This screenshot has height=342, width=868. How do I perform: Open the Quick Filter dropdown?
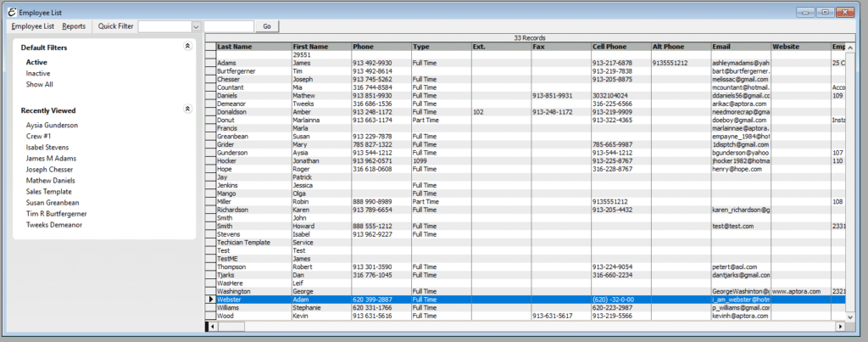(197, 26)
